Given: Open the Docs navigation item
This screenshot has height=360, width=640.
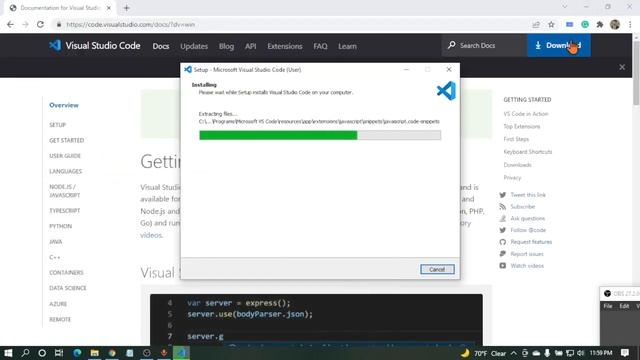Looking at the screenshot, I should (x=161, y=46).
